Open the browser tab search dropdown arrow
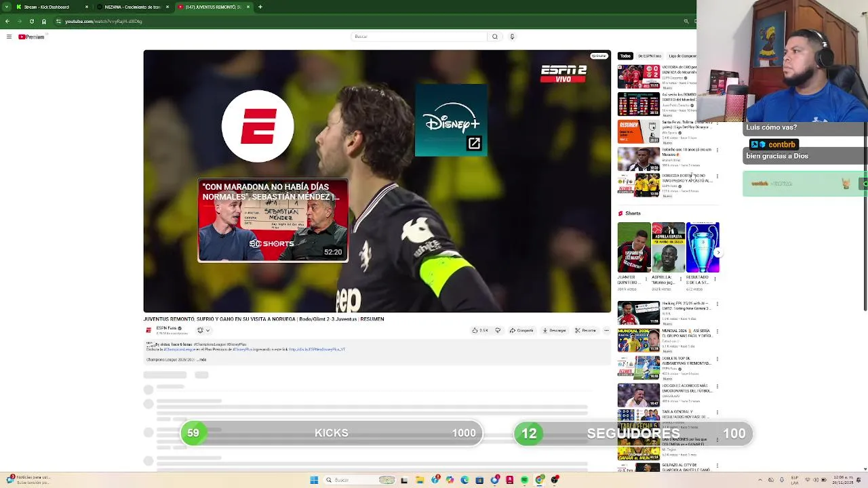The width and height of the screenshot is (868, 488). (6, 7)
